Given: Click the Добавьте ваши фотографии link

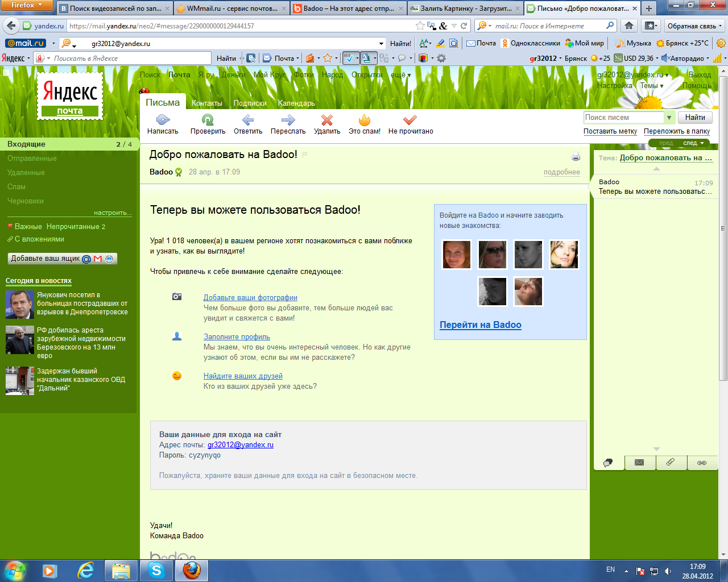Looking at the screenshot, I should click(x=250, y=297).
